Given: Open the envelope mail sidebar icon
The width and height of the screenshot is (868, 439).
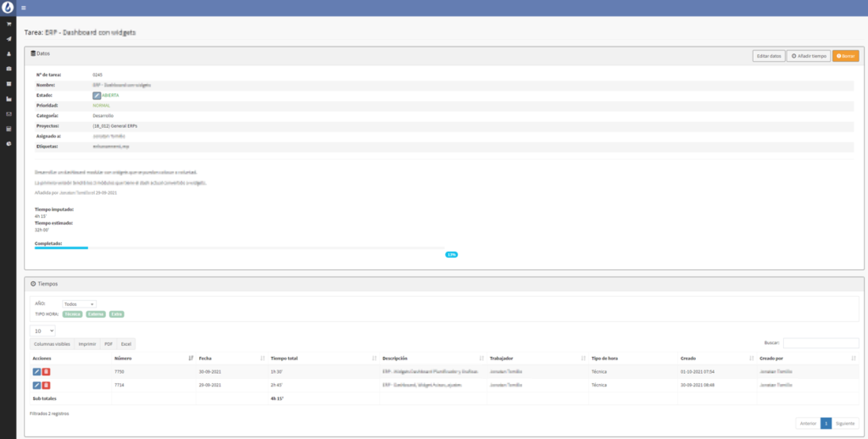Looking at the screenshot, I should 8,114.
